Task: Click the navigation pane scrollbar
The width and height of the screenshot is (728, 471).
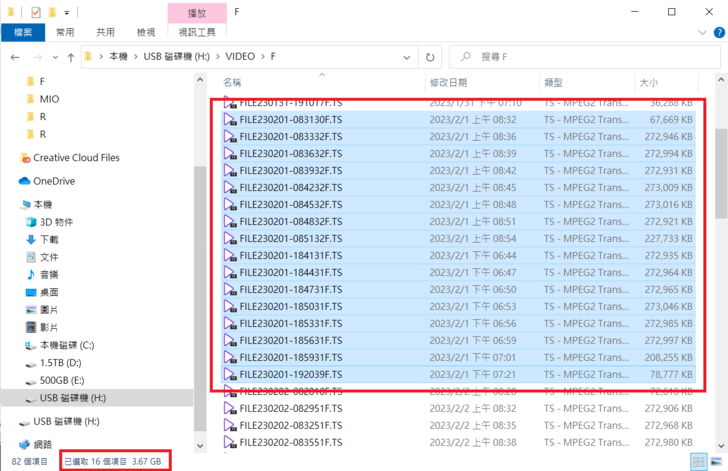Action: (200, 298)
